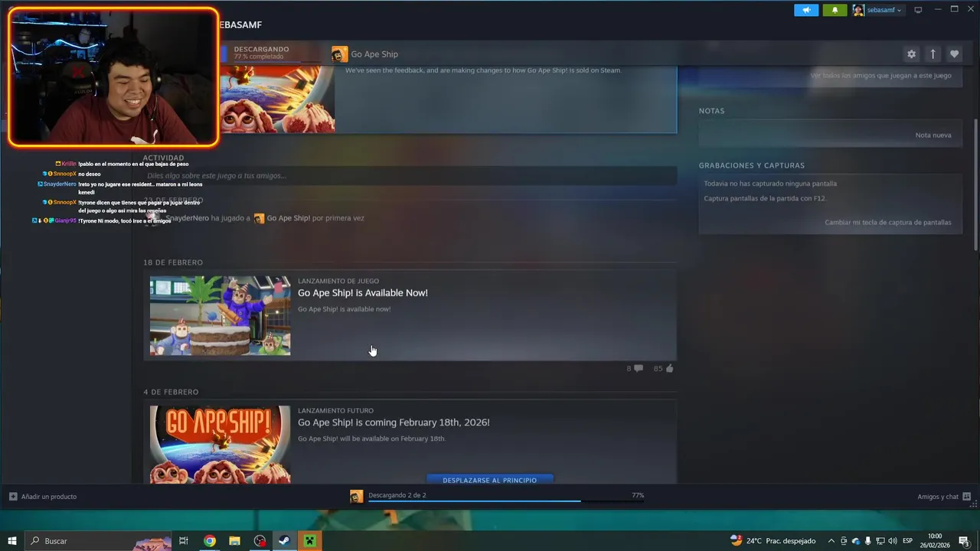Open comments icon showing 8 comments

click(x=635, y=369)
